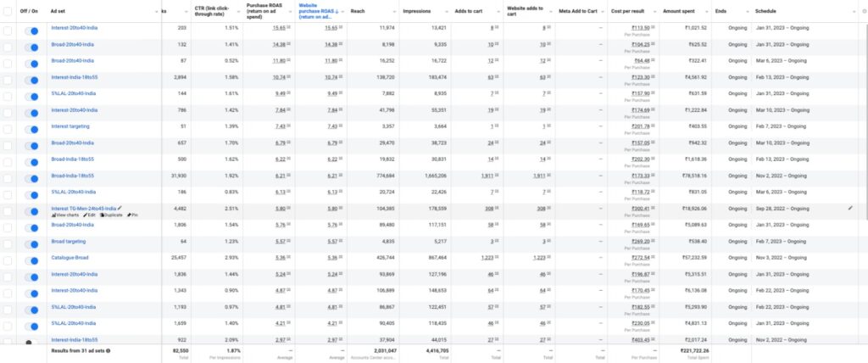
Task: Open the Catalogue-Broad ad set link
Action: point(70,257)
